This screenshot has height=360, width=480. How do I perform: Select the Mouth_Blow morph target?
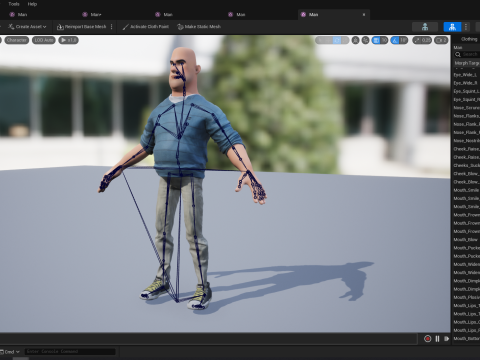[466, 240]
